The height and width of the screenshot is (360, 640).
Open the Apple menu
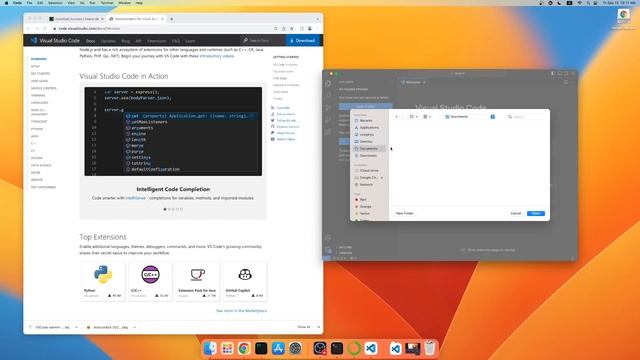pos(6,3)
